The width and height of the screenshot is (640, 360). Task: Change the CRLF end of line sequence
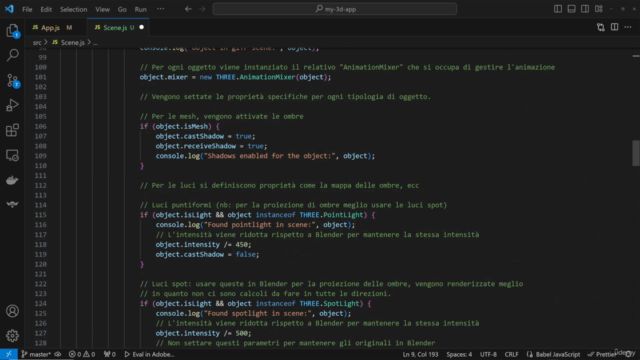[511, 354]
